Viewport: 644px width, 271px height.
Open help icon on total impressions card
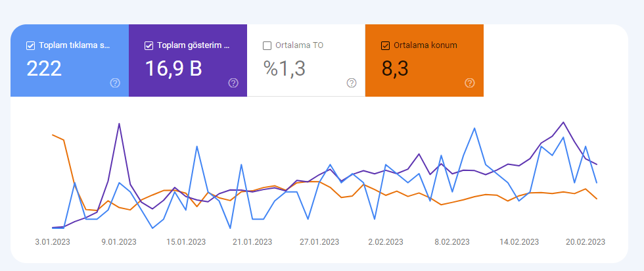[x=233, y=83]
